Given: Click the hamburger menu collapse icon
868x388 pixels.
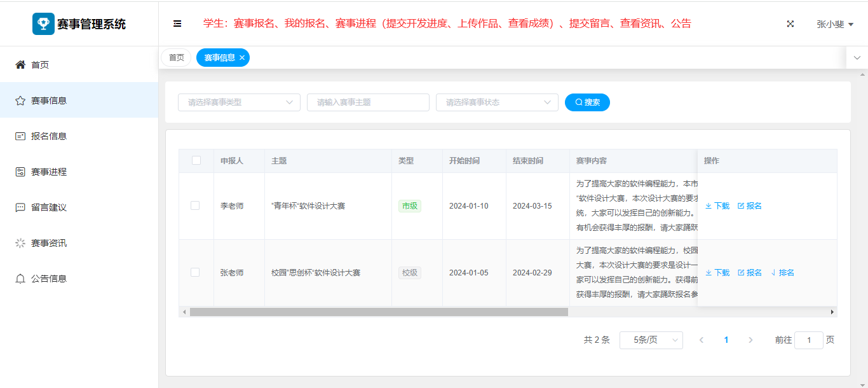Looking at the screenshot, I should click(x=177, y=24).
